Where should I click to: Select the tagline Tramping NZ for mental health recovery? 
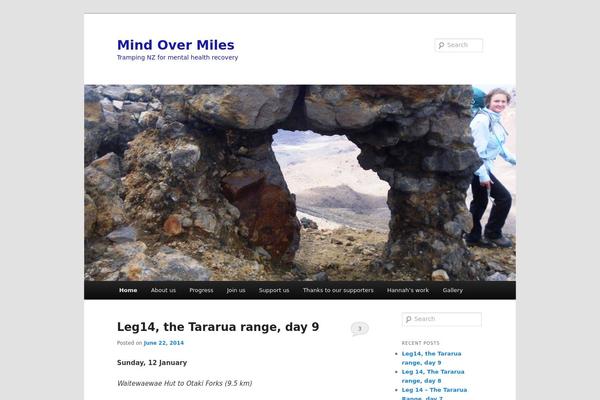[178, 57]
